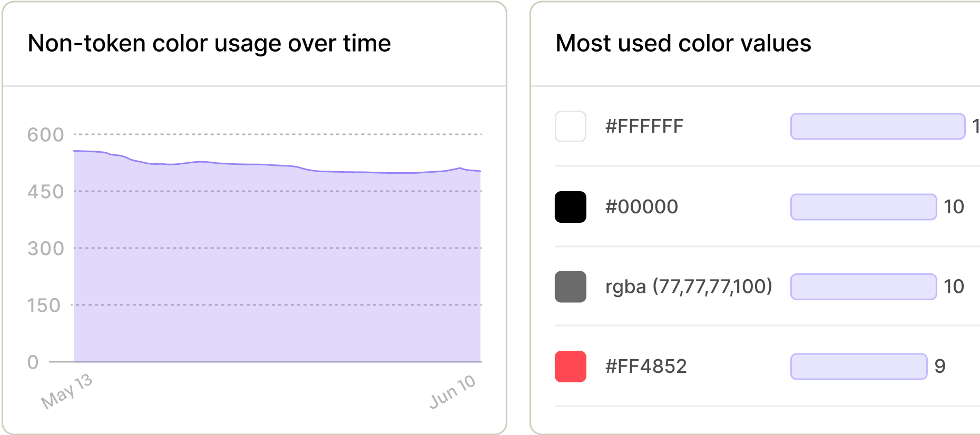Click the 600 y-axis label

46,135
